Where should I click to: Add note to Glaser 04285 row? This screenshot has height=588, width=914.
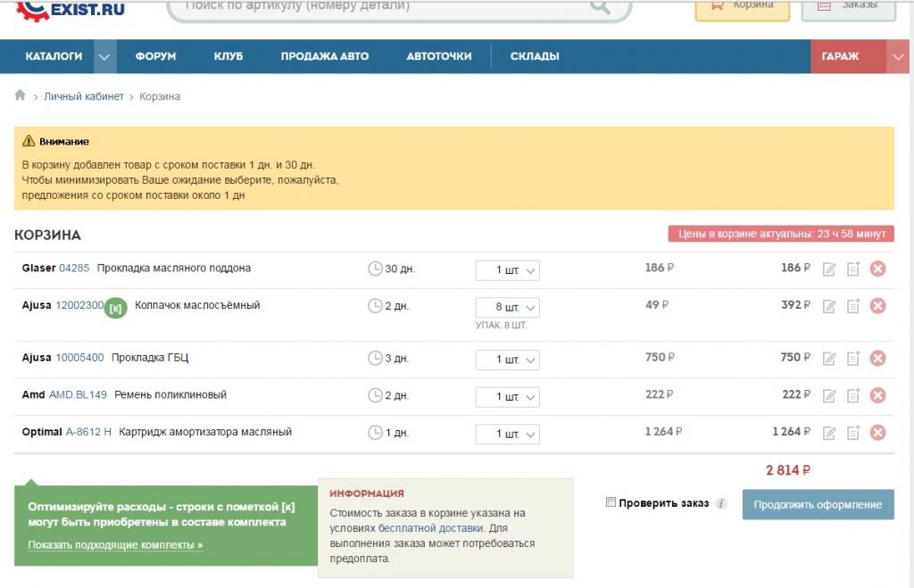852,269
